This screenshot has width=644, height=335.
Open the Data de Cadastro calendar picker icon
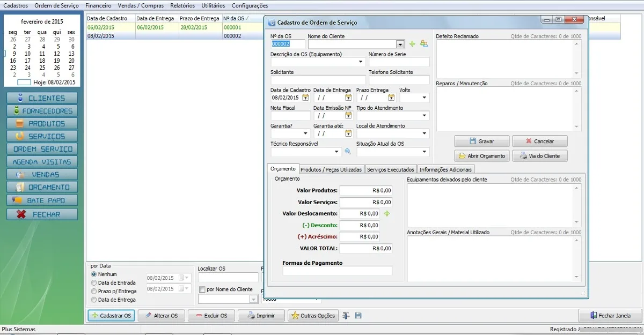305,98
